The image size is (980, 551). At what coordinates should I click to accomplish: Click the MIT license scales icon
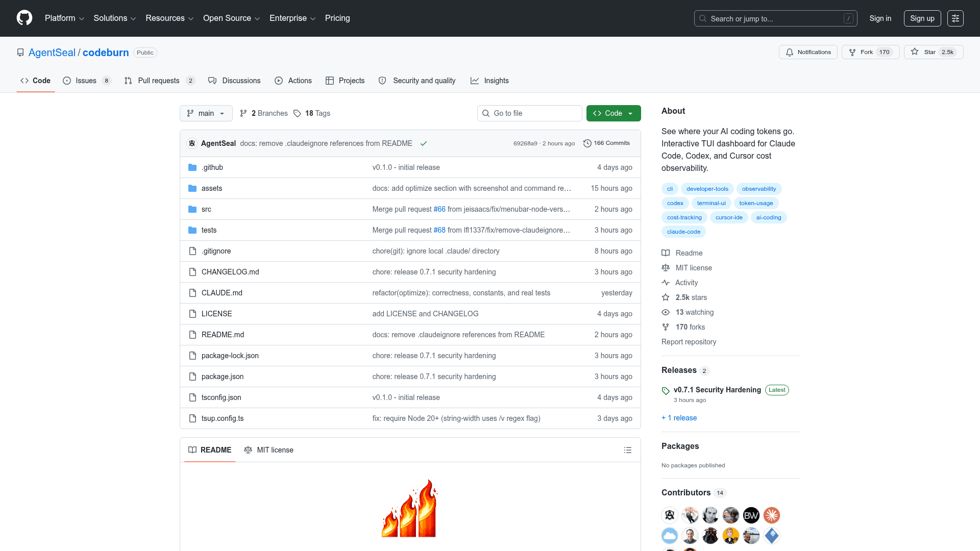pyautogui.click(x=666, y=268)
